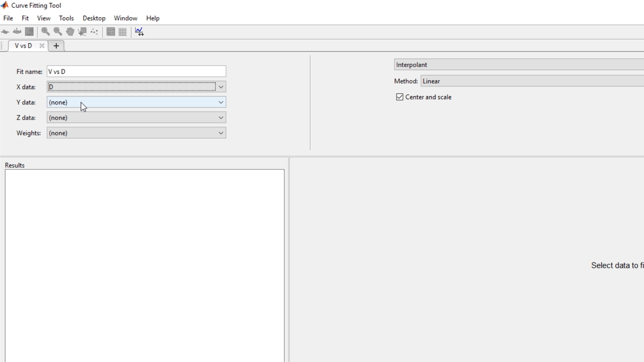The height and width of the screenshot is (362, 644).
Task: Open the Weights dropdown list
Action: tap(221, 133)
